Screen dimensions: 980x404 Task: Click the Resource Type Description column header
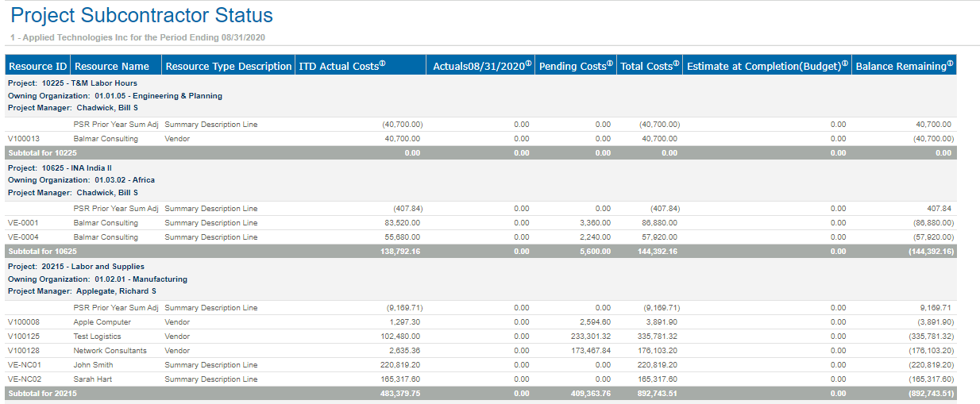tap(229, 67)
